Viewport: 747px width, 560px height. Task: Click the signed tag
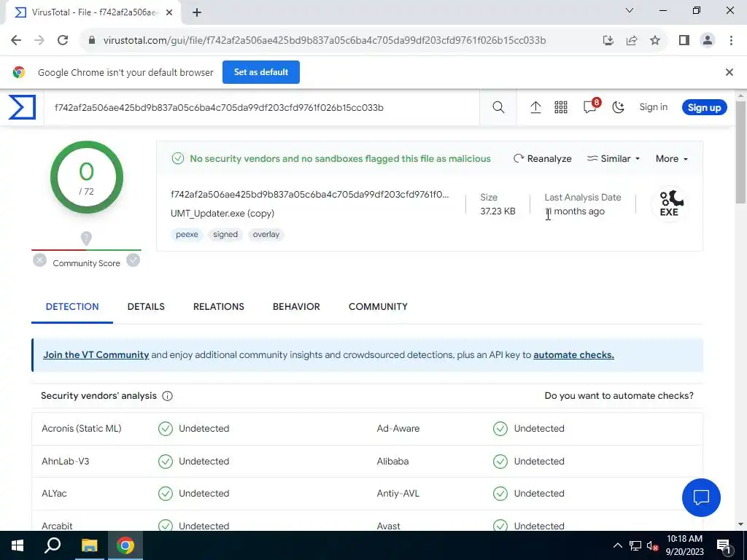tap(225, 234)
